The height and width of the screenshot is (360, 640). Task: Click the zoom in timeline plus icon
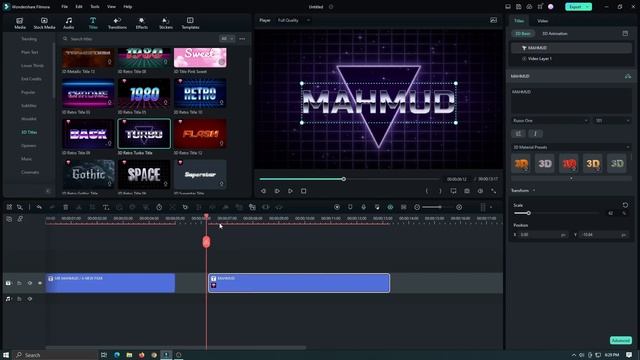459,207
